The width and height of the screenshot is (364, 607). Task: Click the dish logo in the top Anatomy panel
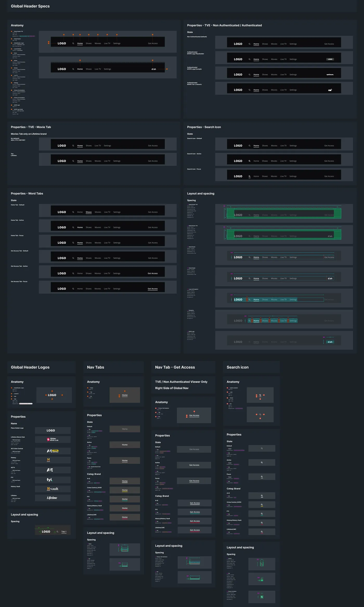(x=154, y=69)
